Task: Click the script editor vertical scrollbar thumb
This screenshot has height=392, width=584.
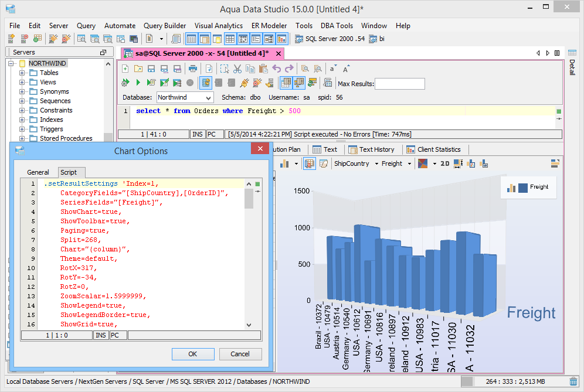Action: [249, 199]
